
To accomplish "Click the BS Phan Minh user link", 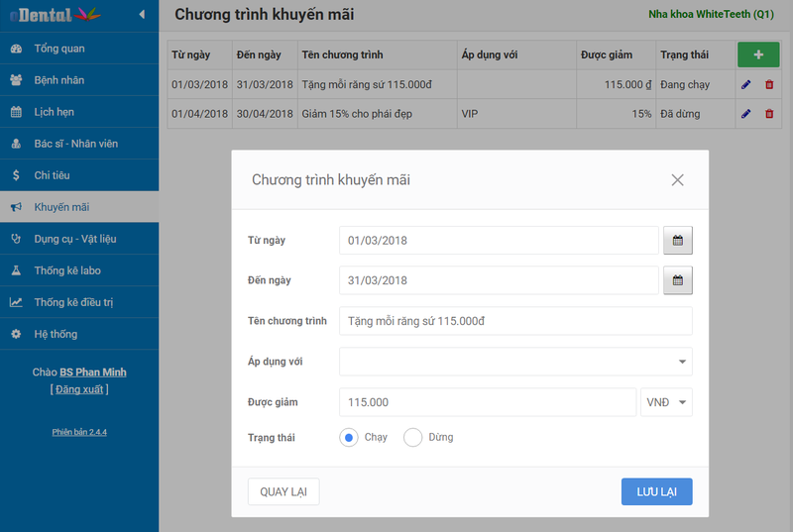I will pyautogui.click(x=93, y=372).
